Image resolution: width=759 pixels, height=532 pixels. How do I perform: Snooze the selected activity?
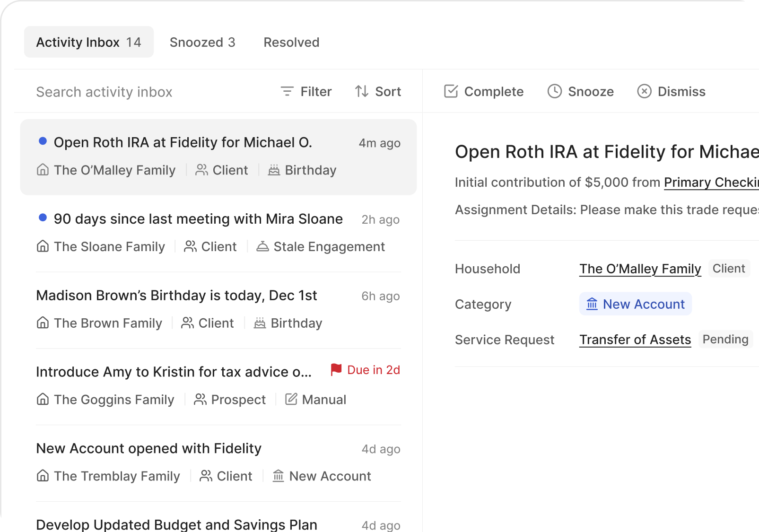pos(581,91)
